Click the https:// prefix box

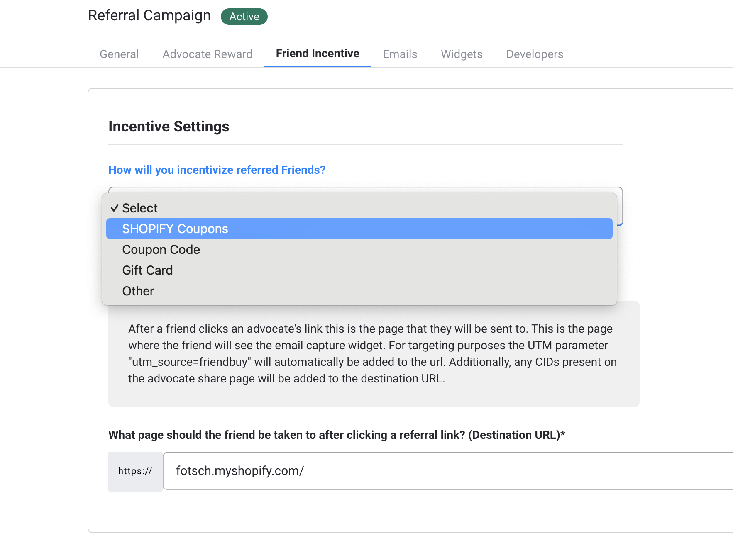click(135, 471)
